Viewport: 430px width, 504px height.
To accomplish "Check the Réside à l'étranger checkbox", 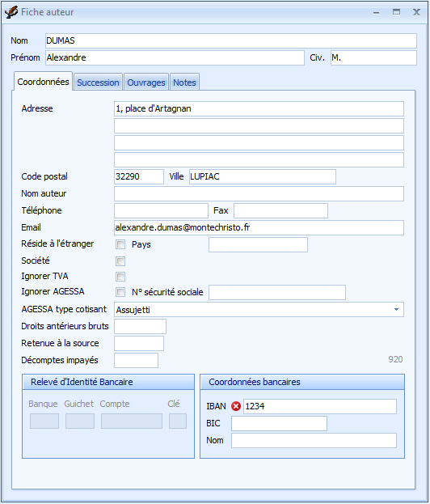I will (x=120, y=244).
